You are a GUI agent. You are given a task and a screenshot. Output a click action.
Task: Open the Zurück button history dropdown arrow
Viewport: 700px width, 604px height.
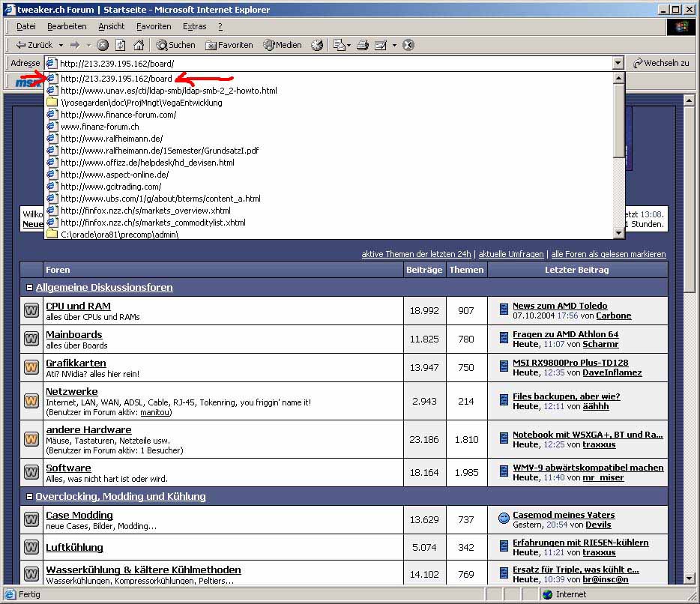[60, 45]
